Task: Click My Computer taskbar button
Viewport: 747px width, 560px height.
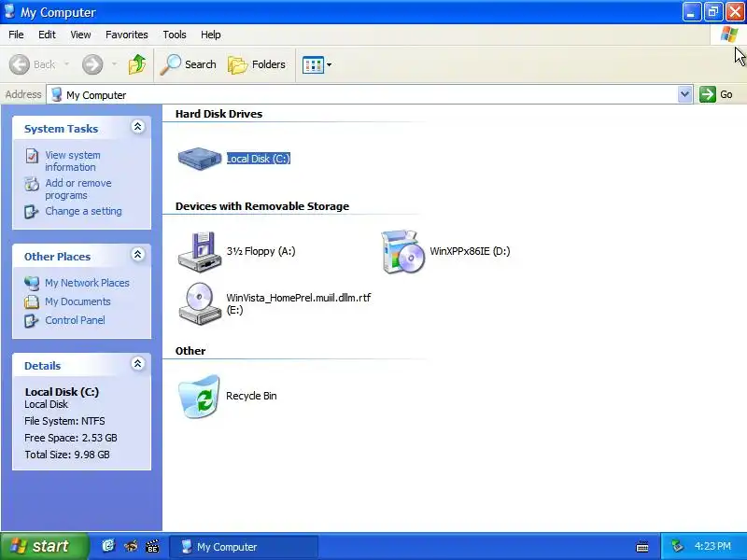Action: coord(244,547)
